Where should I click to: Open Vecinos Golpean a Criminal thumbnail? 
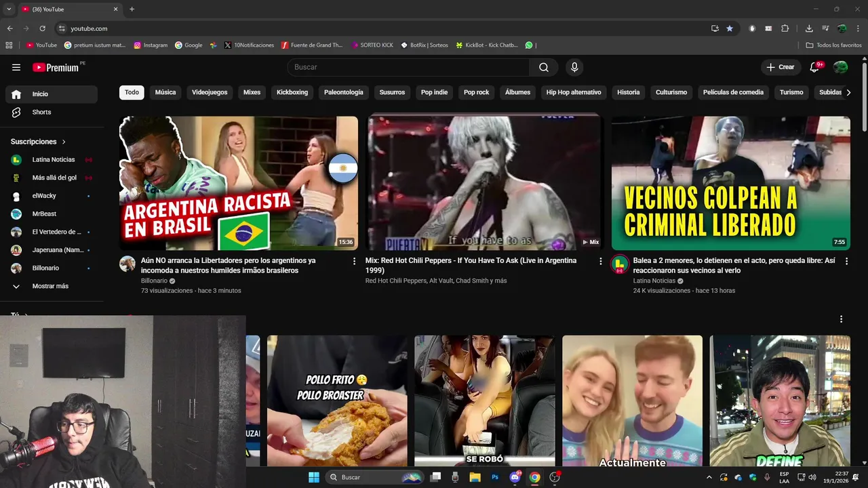[731, 183]
